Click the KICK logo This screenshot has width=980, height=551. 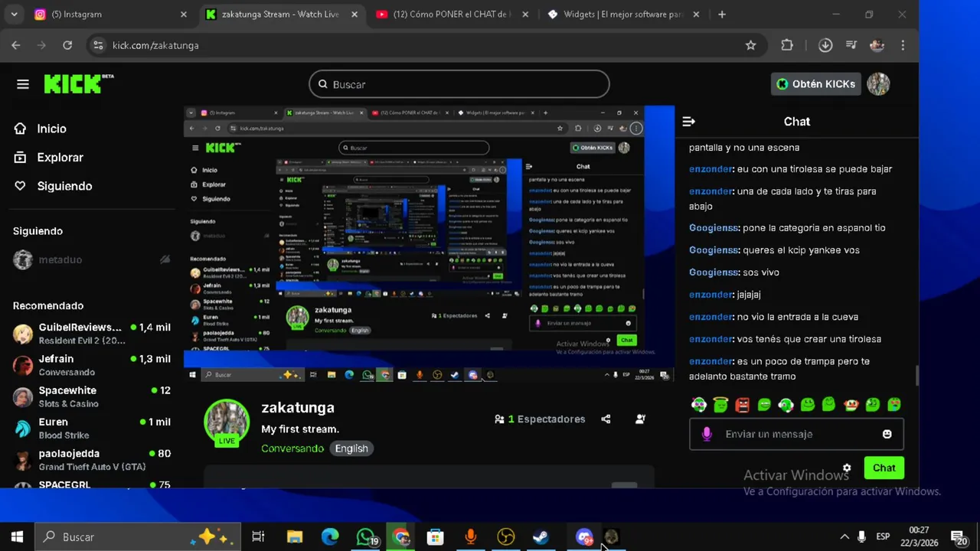click(78, 83)
